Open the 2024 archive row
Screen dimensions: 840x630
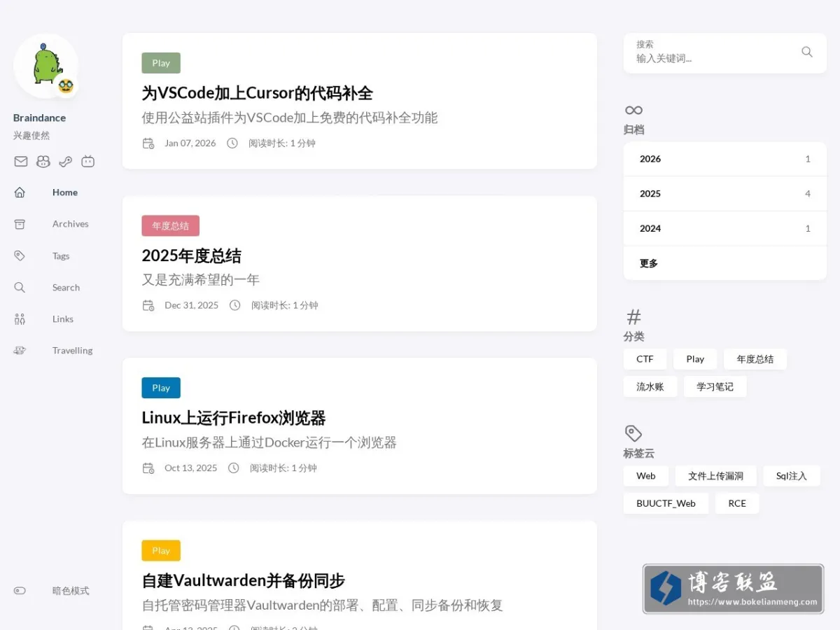[x=725, y=228]
